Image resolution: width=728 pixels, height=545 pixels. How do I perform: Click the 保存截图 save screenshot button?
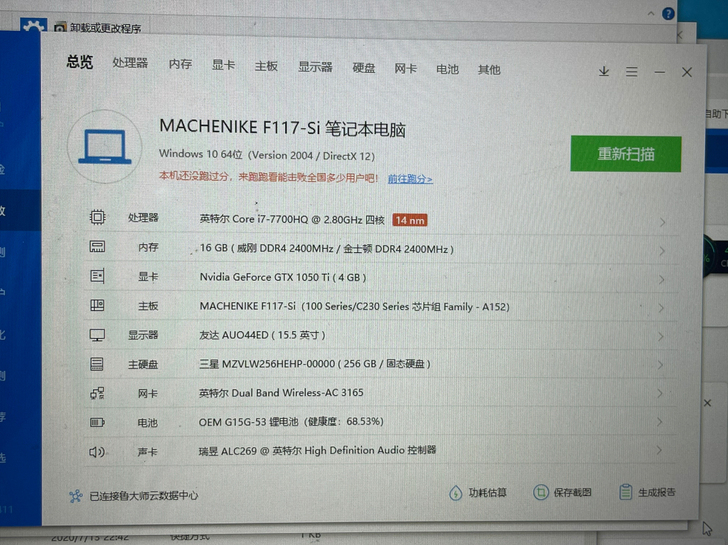(x=562, y=492)
